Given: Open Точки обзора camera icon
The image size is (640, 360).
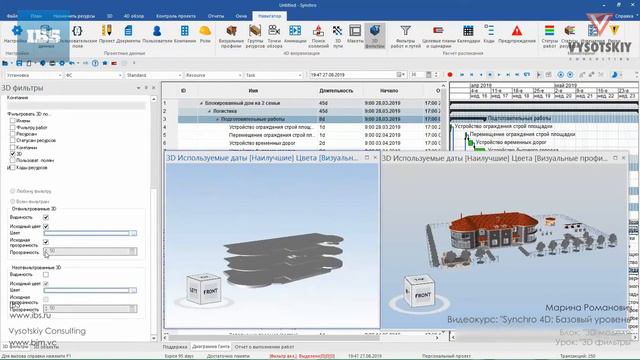Looking at the screenshot, I should pos(274,31).
